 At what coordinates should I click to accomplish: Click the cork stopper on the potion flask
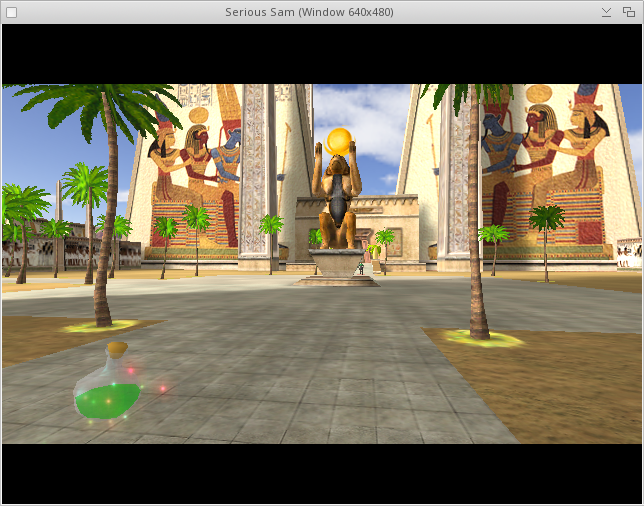click(118, 349)
